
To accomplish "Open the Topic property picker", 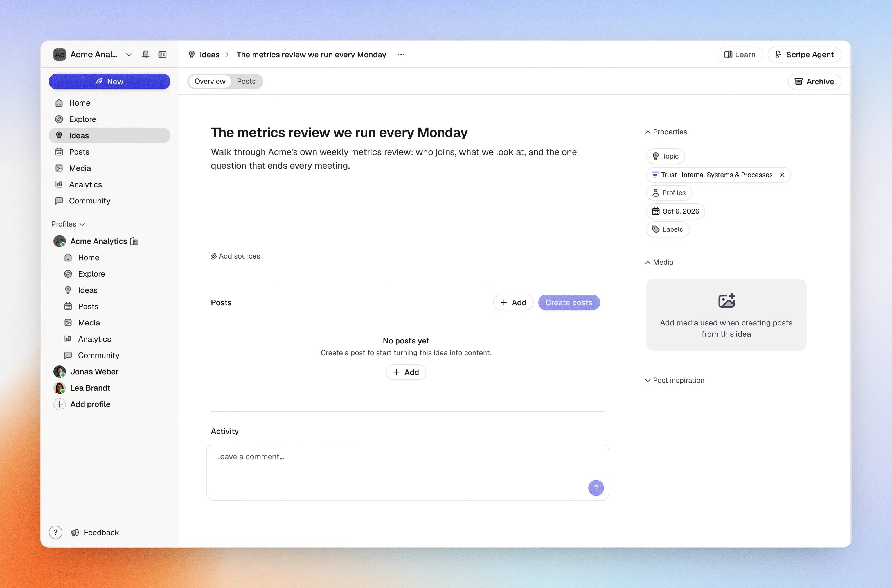I will point(665,156).
